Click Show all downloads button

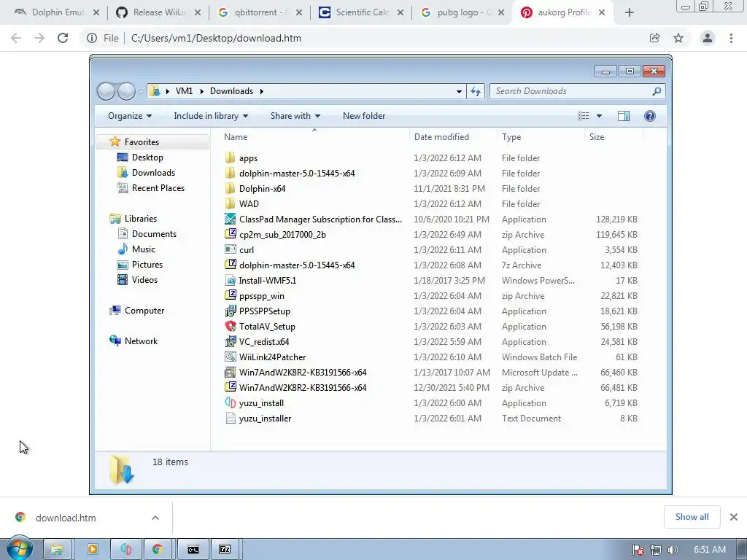coord(692,517)
